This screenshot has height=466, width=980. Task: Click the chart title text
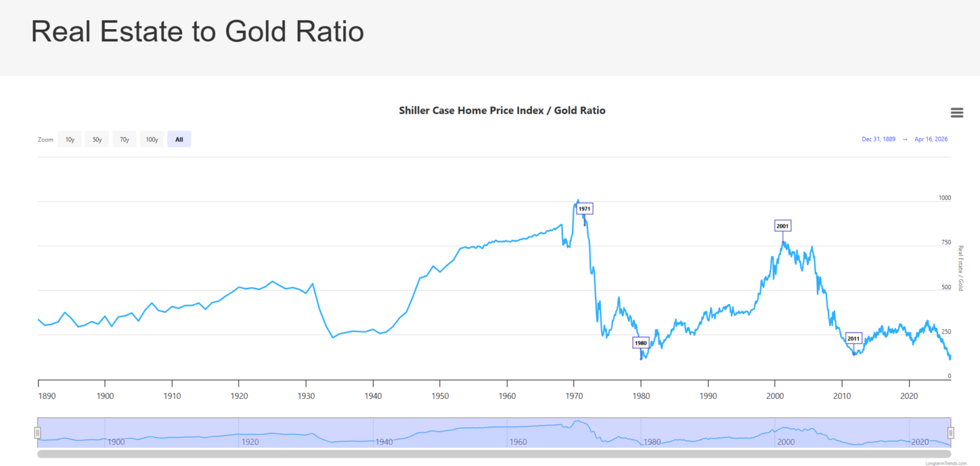point(502,110)
